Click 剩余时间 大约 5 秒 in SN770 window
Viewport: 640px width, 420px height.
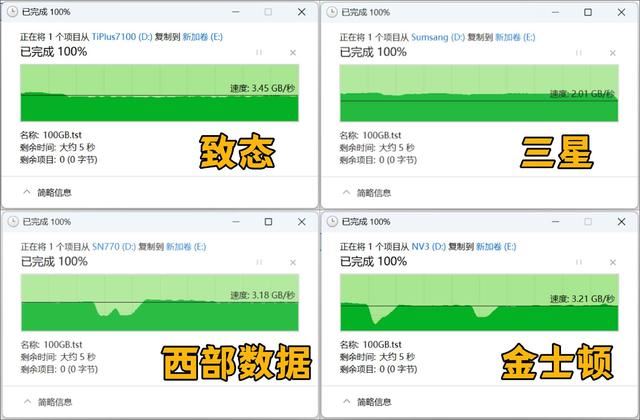pyautogui.click(x=58, y=357)
